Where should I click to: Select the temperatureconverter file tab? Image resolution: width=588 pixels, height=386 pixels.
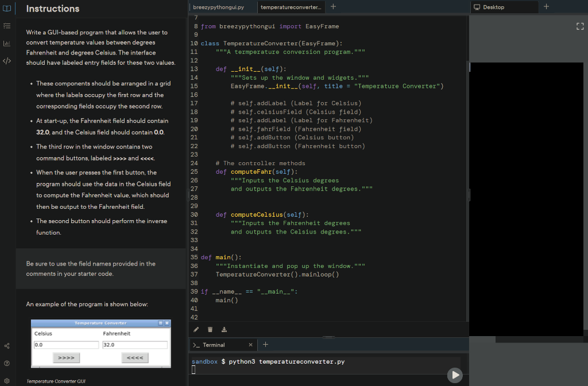tap(291, 7)
